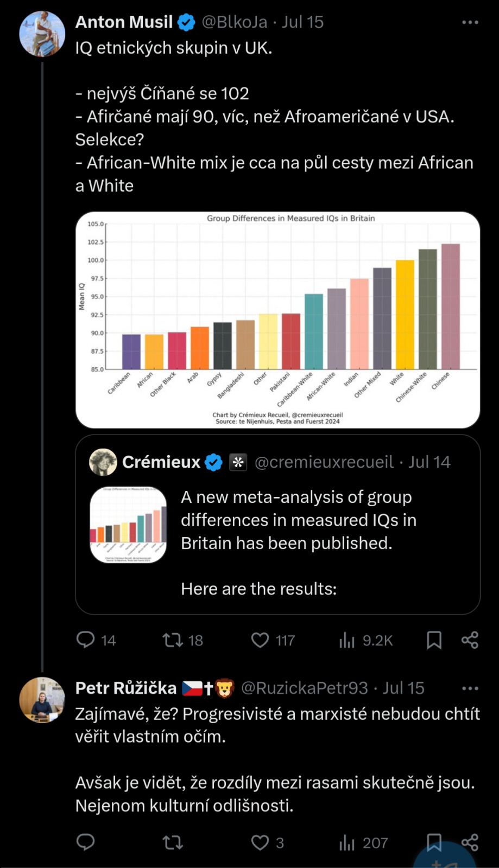Open Anton Musil's profile picture
The height and width of the screenshot is (868, 499).
pyautogui.click(x=42, y=34)
